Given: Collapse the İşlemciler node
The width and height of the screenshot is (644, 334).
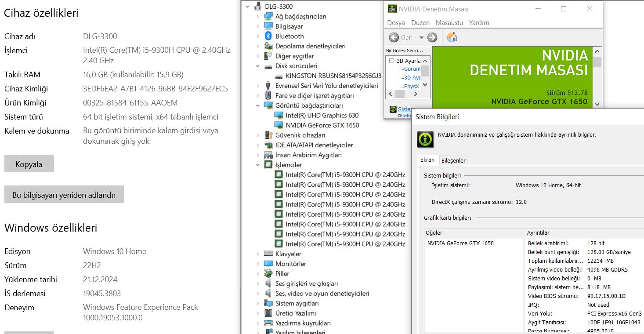Looking at the screenshot, I should click(258, 165).
